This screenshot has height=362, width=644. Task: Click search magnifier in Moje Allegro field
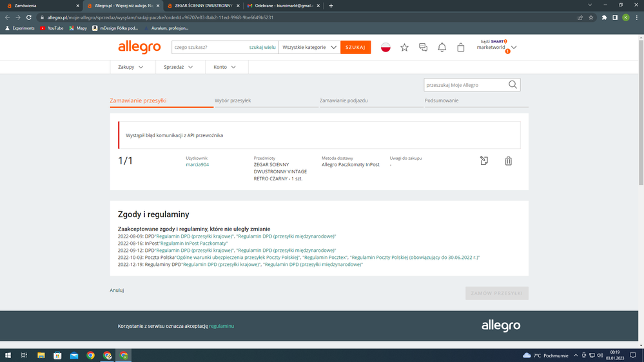click(512, 85)
